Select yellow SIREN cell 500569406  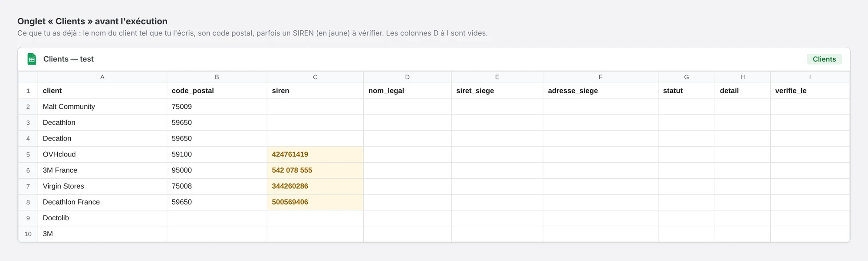pyautogui.click(x=315, y=202)
